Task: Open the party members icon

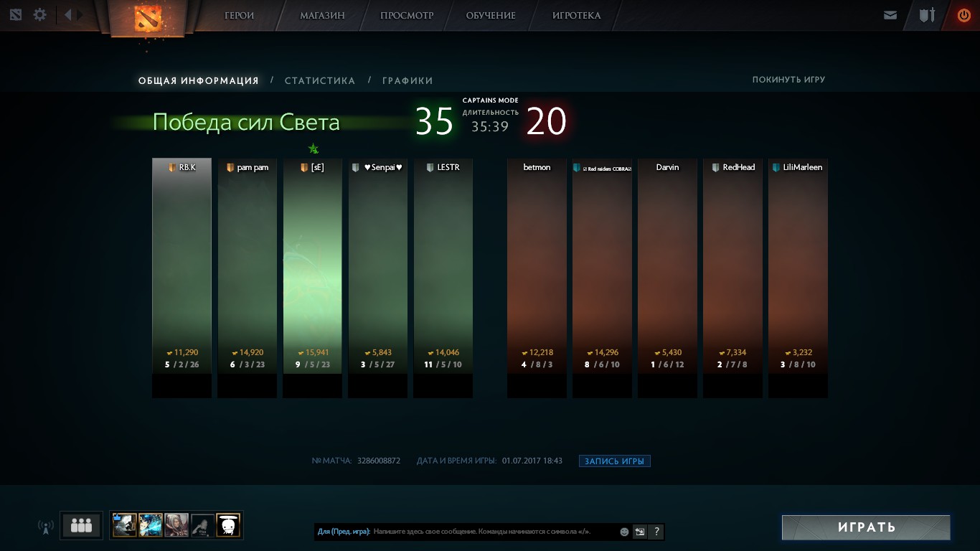Action: click(81, 526)
